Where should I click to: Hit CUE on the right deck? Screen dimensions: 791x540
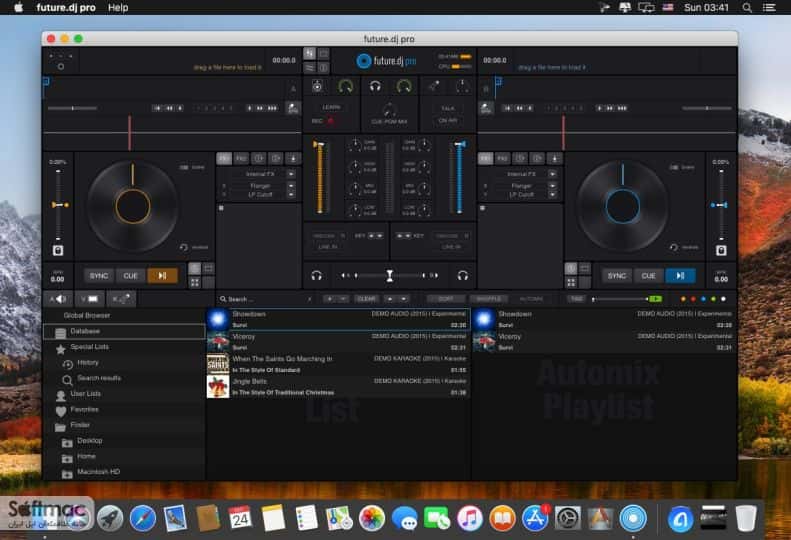click(x=648, y=276)
